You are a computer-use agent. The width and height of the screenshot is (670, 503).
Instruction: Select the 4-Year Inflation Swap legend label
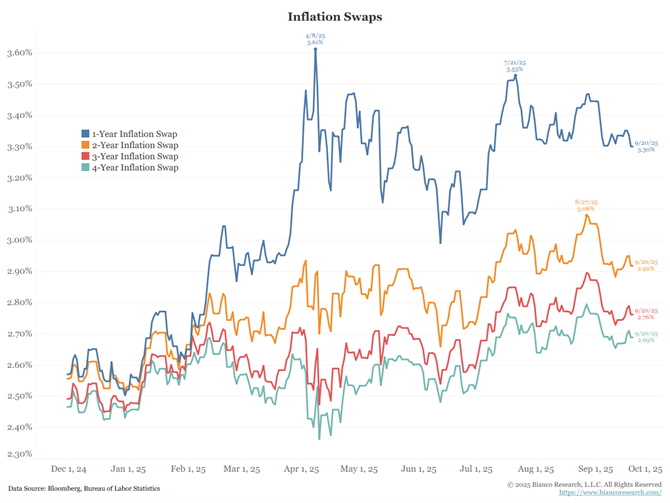tap(135, 168)
